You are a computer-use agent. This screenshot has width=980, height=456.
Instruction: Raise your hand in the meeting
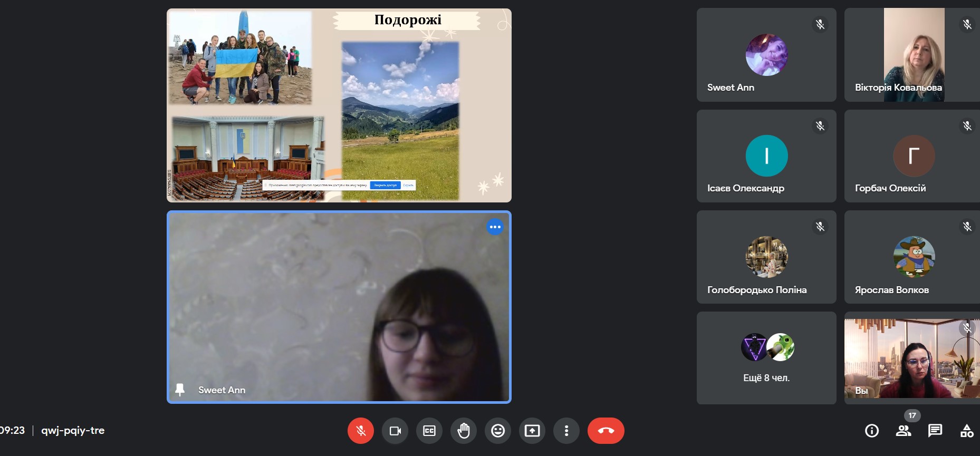(464, 431)
